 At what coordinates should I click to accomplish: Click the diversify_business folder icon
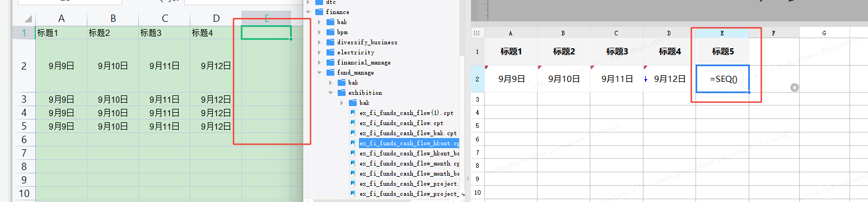click(x=330, y=42)
